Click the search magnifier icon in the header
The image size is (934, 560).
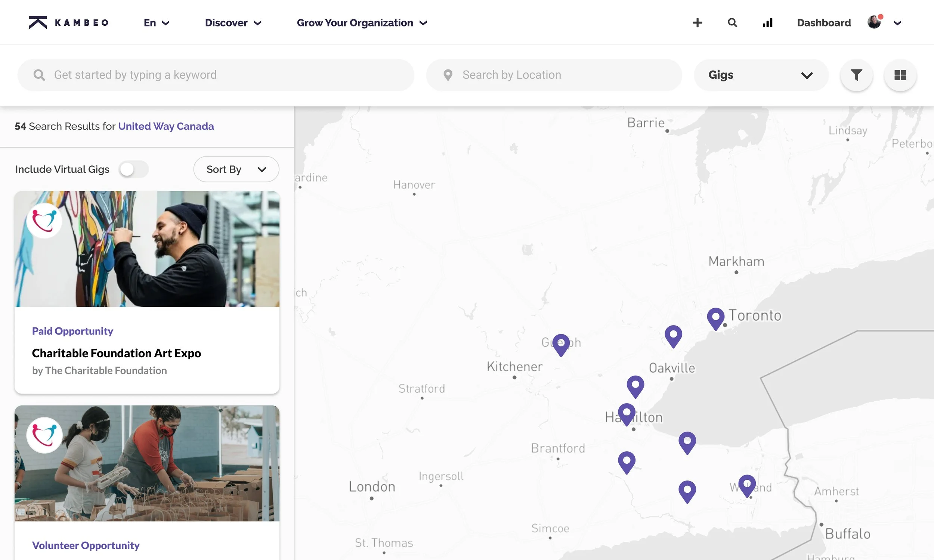732,23
